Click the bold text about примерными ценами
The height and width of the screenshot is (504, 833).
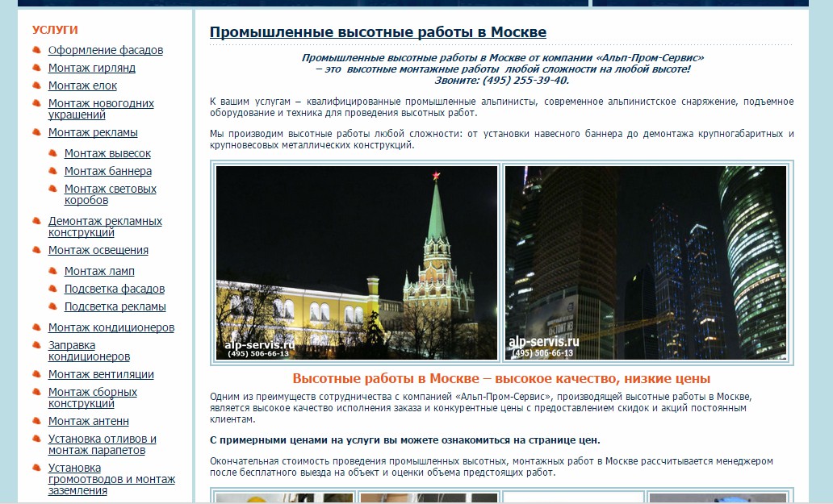(x=405, y=440)
